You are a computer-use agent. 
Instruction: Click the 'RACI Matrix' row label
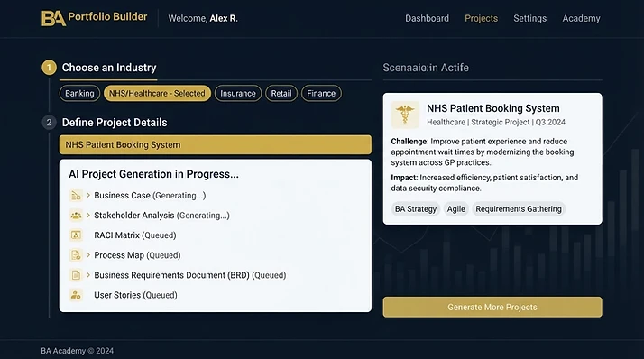116,235
